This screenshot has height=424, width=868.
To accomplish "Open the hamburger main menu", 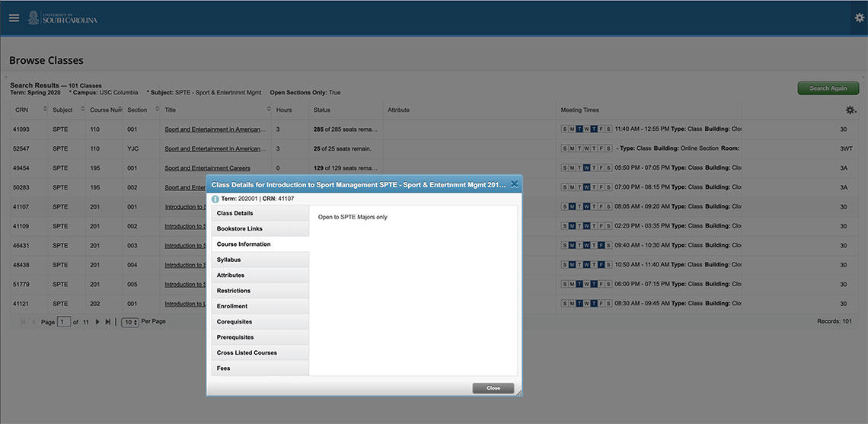I will 14,18.
